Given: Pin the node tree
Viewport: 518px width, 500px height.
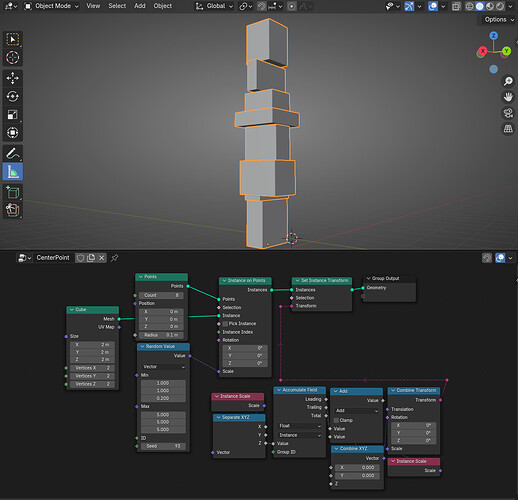Looking at the screenshot, I should [115, 258].
